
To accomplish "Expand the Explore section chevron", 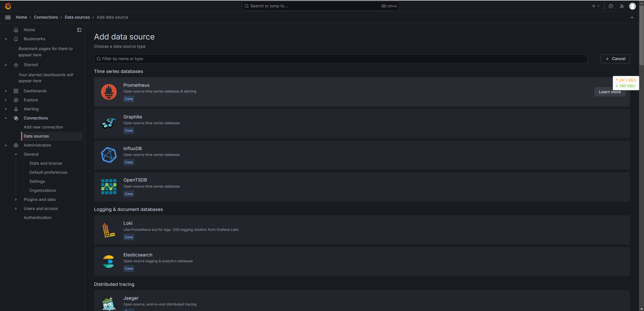I will click(6, 100).
